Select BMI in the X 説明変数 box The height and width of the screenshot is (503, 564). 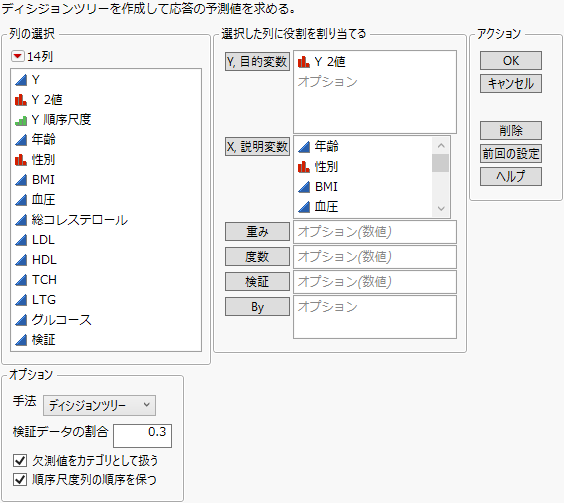[x=326, y=187]
